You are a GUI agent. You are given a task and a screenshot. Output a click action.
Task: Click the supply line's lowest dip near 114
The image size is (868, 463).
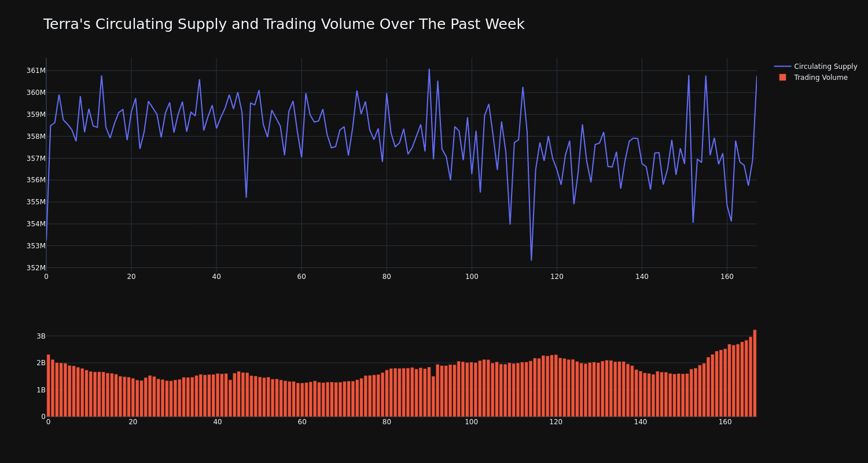click(531, 260)
